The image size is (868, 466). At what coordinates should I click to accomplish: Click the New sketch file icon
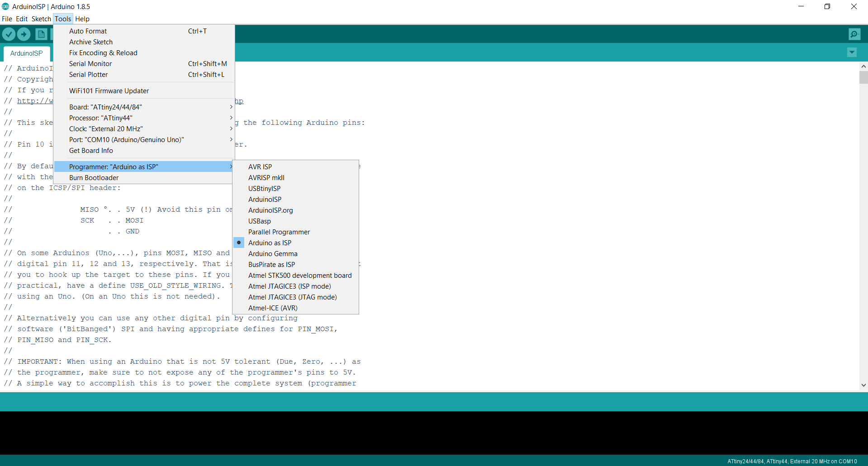41,34
